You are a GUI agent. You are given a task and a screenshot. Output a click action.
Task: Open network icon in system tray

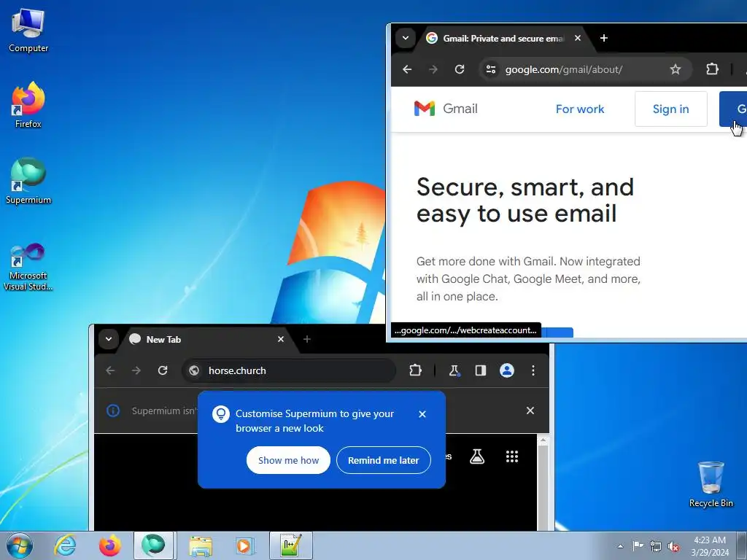[656, 546]
